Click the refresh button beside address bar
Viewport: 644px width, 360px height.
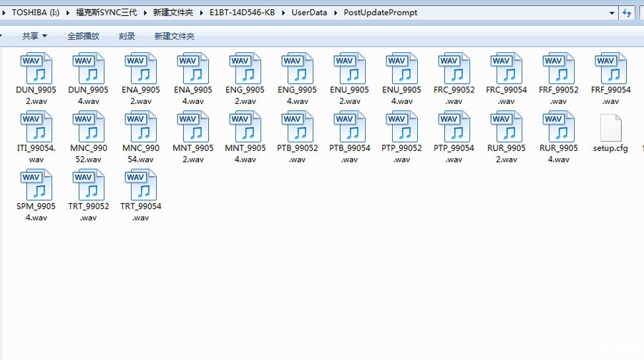(x=627, y=13)
